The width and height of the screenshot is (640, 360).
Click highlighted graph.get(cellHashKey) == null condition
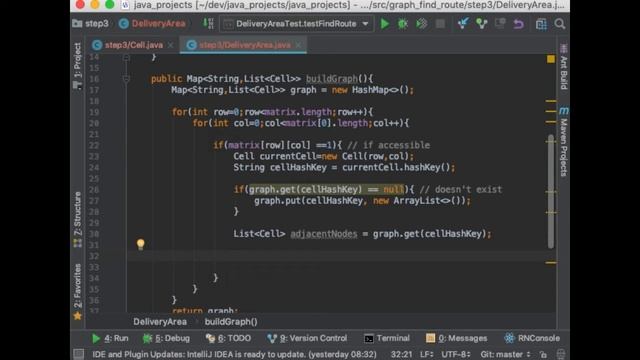[327, 189]
